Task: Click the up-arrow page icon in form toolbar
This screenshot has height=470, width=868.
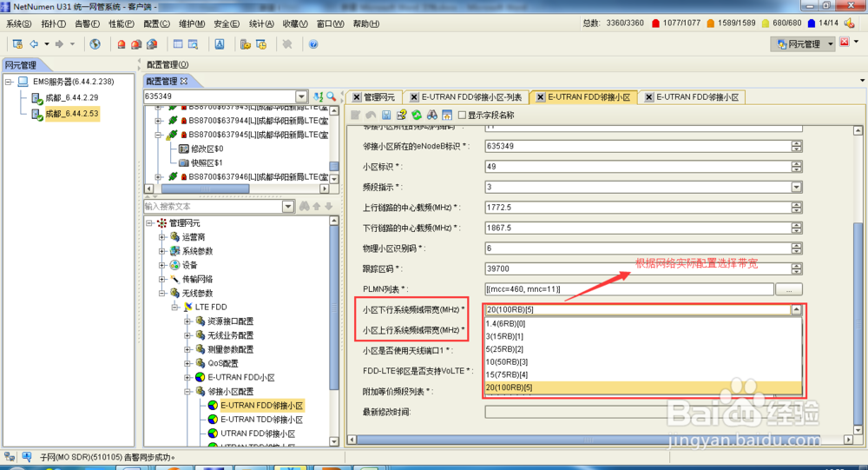Action: click(x=447, y=115)
